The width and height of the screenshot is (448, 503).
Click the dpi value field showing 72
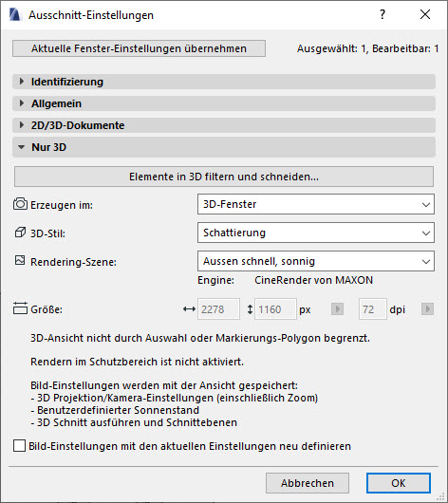373,309
